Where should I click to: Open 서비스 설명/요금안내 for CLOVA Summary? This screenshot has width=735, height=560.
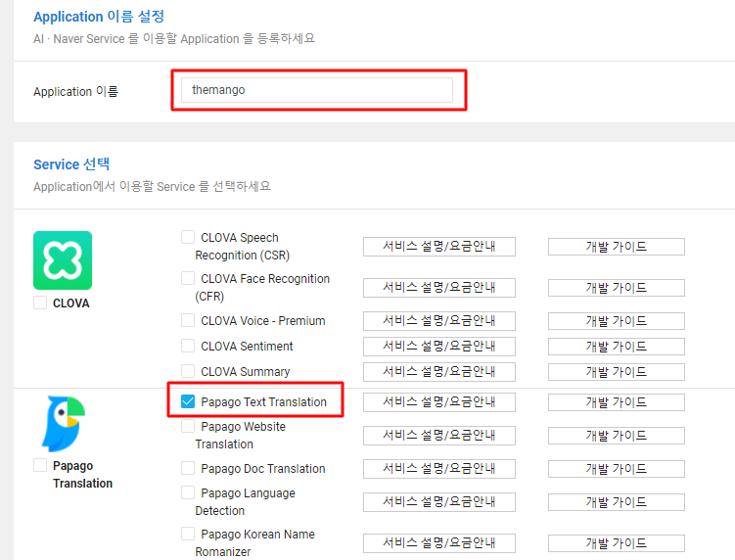coord(439,372)
